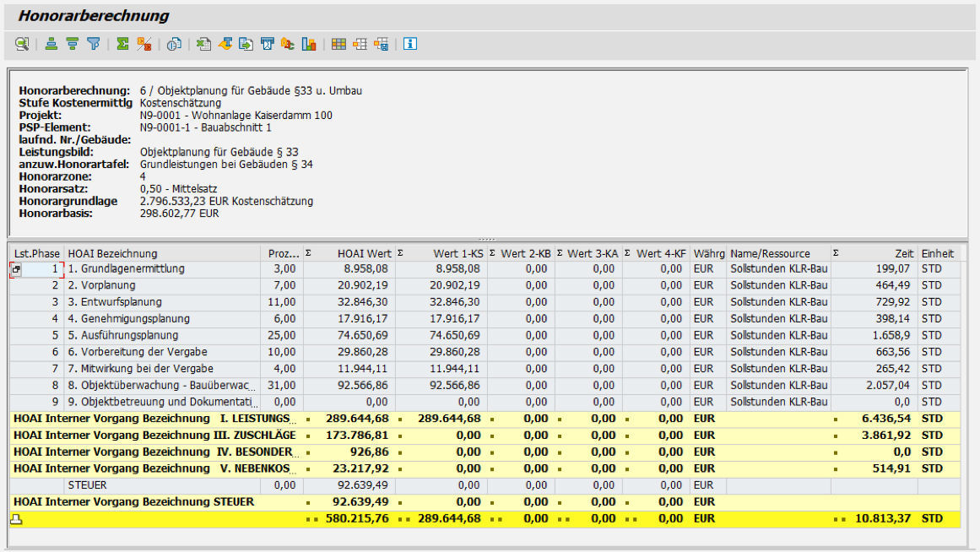Click the splitter handle above the table

pos(488,240)
